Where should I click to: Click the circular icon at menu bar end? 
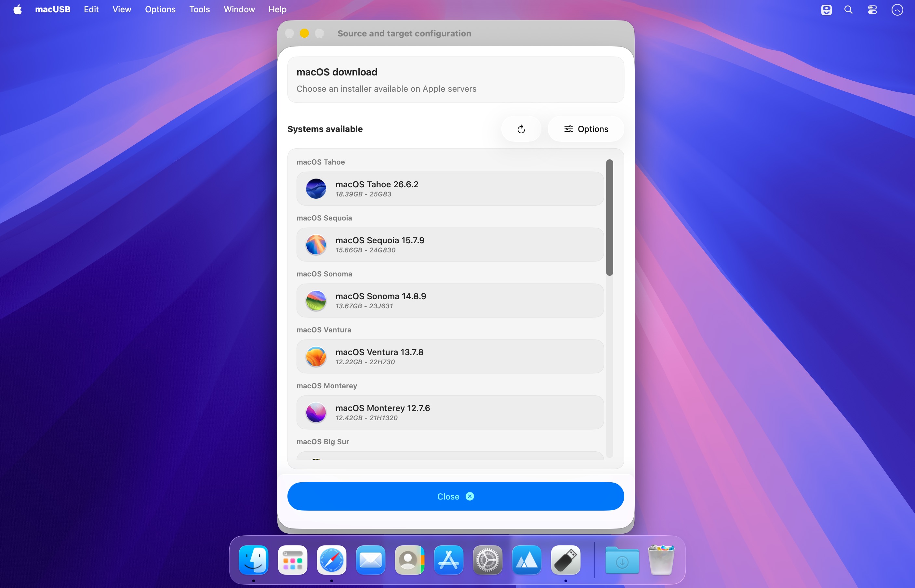(x=897, y=9)
